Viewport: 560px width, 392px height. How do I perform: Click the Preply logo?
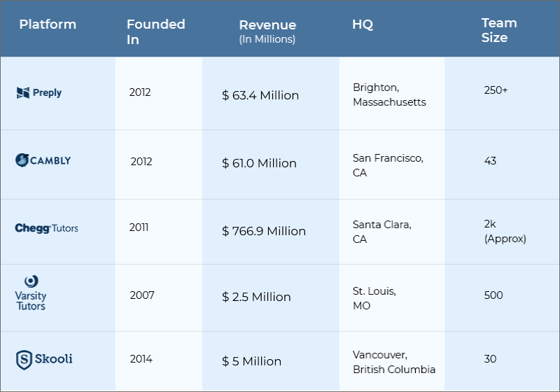pos(39,92)
